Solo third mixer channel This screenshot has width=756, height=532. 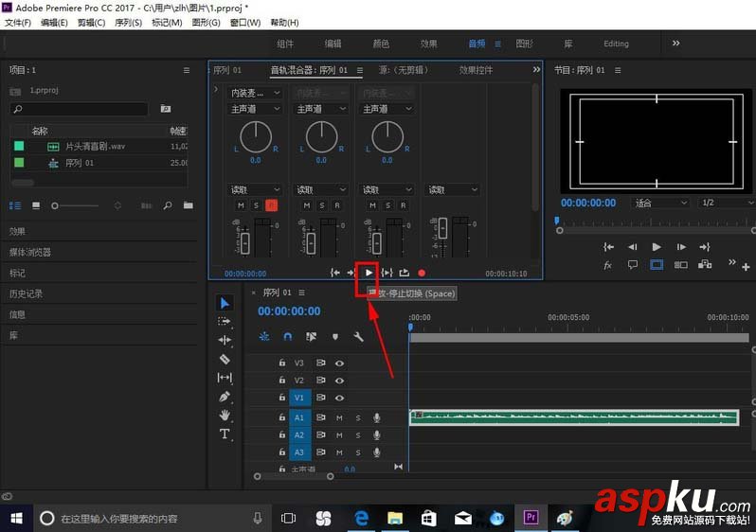(x=388, y=205)
